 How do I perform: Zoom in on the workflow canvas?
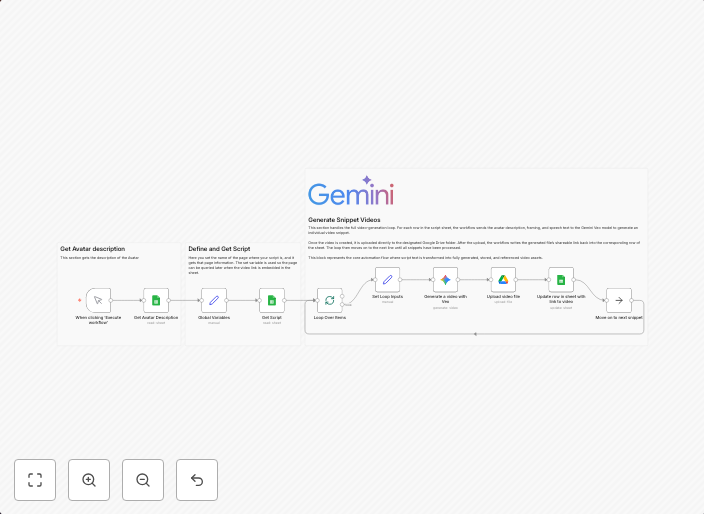pos(89,480)
